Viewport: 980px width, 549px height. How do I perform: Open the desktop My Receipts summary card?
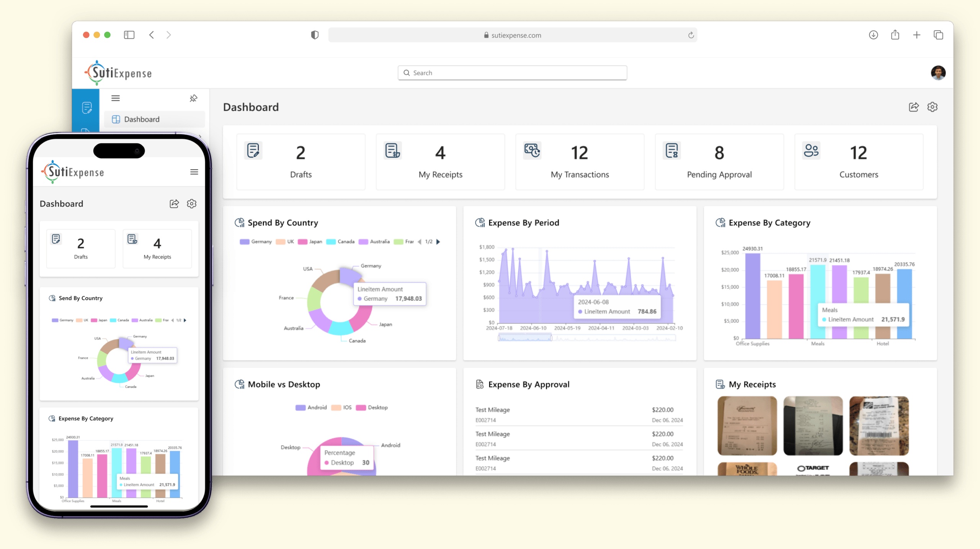point(440,162)
